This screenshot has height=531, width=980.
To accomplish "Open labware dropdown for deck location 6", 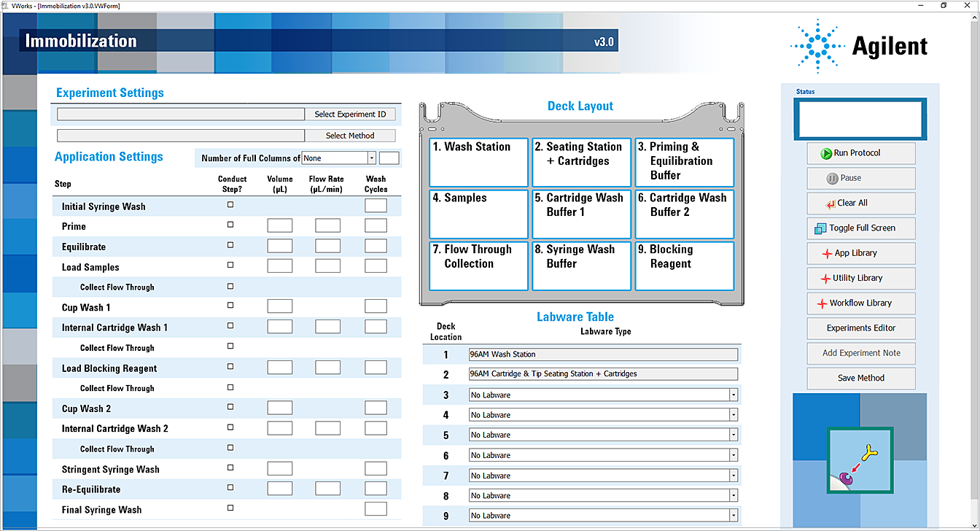I will click(x=734, y=455).
